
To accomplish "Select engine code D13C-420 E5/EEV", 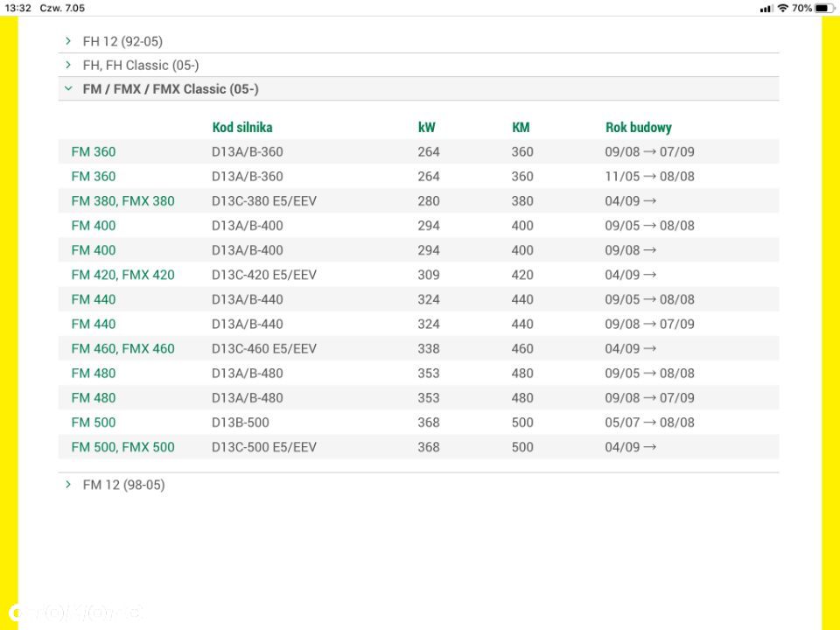I will 264,275.
